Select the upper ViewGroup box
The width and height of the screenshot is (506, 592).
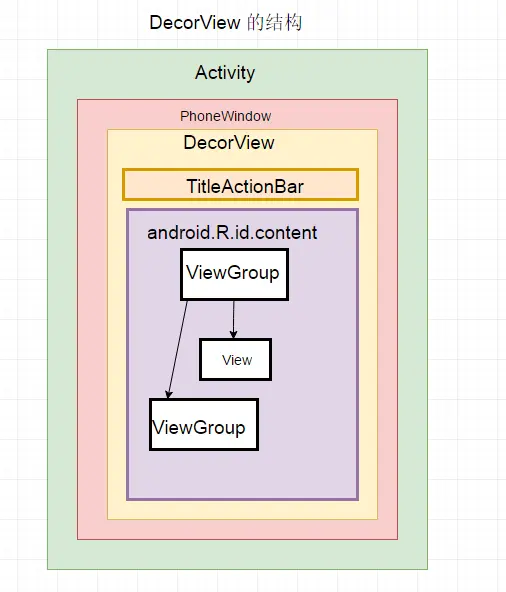pos(234,274)
